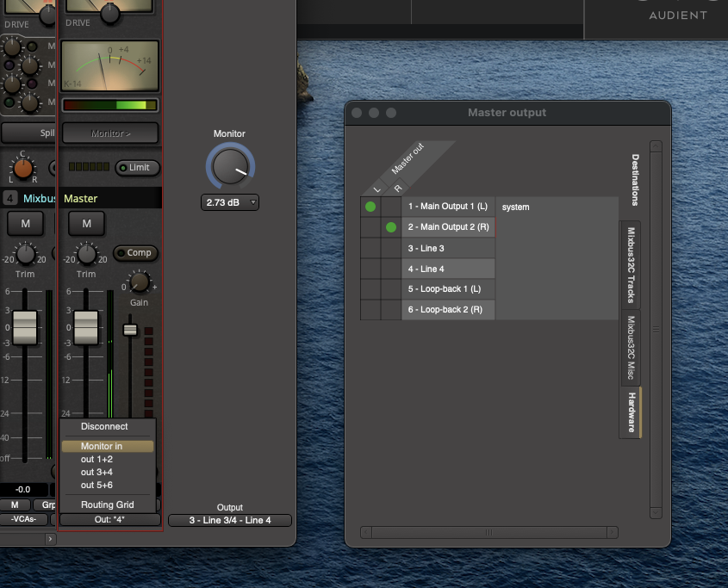The width and height of the screenshot is (728, 588).
Task: Click the up arrow of Master output vertical scrollbar
Action: 656,146
